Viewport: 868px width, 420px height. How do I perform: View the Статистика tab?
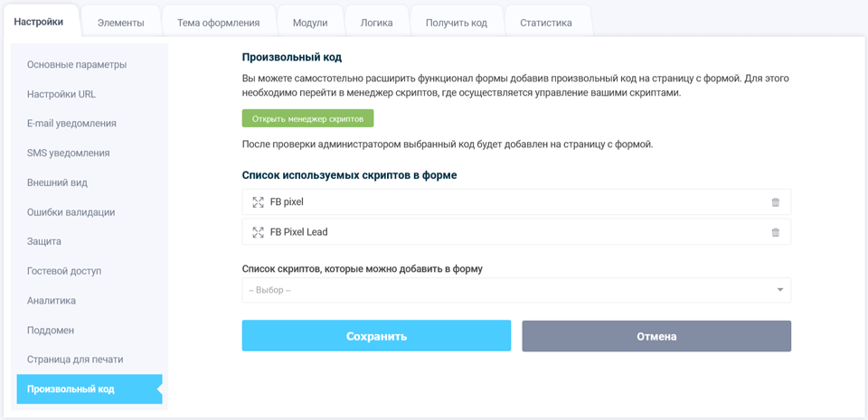(546, 23)
